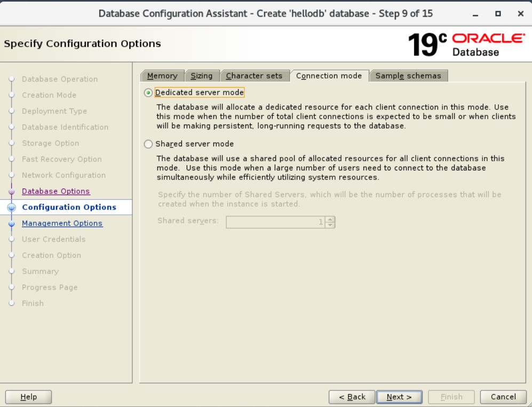Click the Database Operation step
The width and height of the screenshot is (532, 407).
[x=60, y=79]
